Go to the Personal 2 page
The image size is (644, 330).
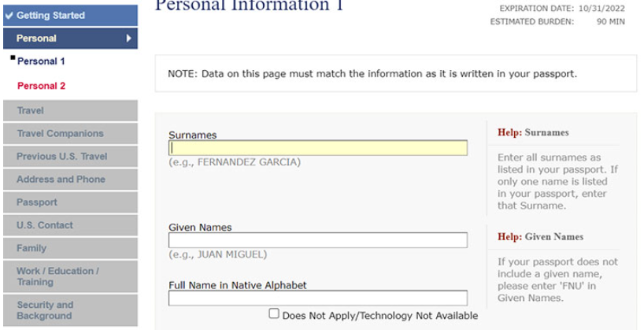(x=41, y=85)
